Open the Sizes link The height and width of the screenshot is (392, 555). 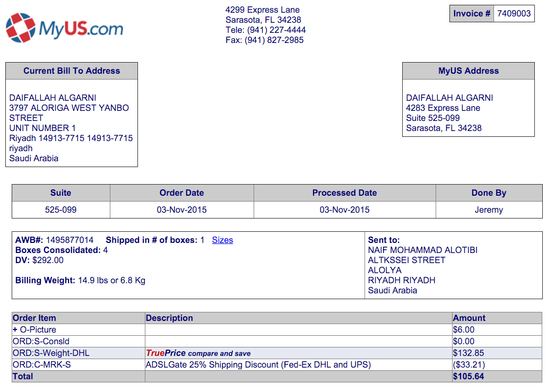[222, 240]
